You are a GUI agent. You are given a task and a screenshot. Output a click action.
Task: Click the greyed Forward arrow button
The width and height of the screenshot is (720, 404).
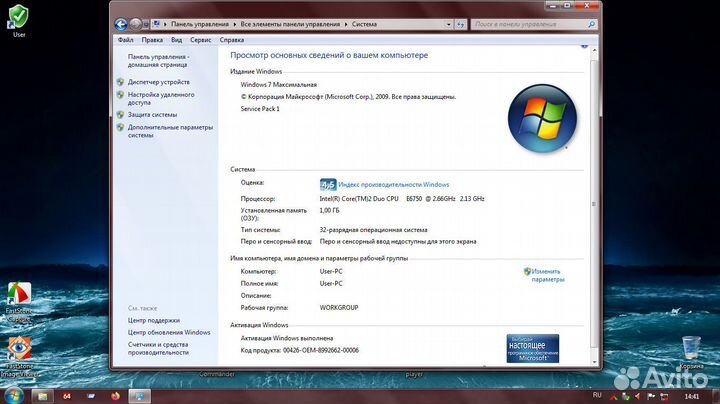click(x=135, y=24)
